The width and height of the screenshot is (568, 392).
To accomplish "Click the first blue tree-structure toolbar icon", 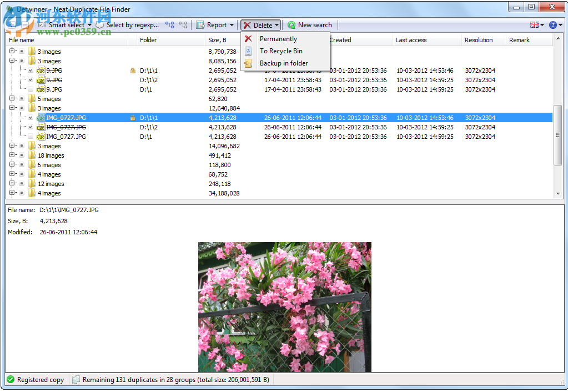I will tap(169, 24).
